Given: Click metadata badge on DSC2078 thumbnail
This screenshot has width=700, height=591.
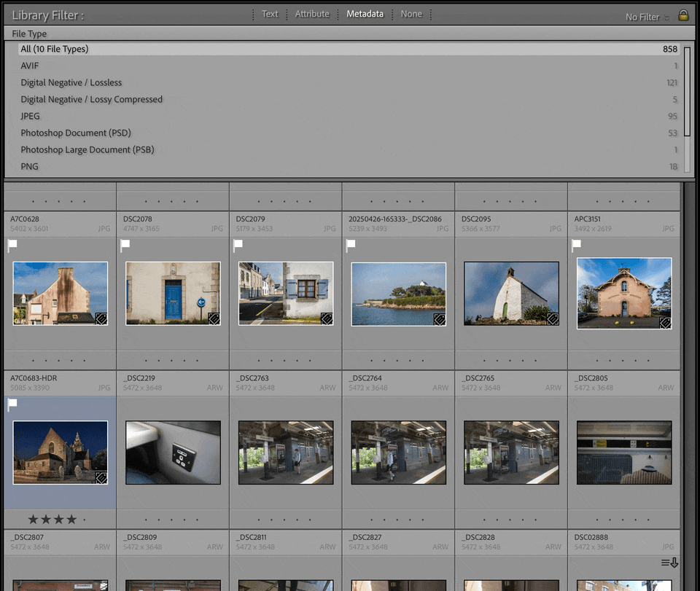Looking at the screenshot, I should click(x=214, y=318).
